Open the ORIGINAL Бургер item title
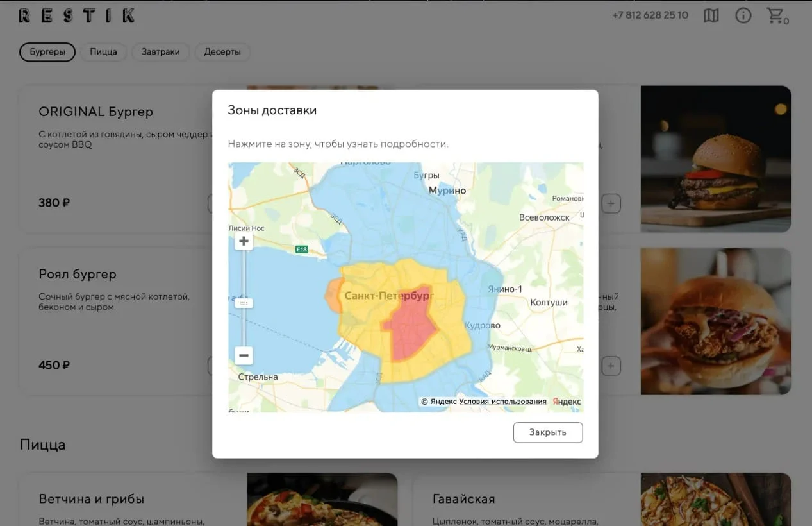Image resolution: width=812 pixels, height=526 pixels. (x=95, y=112)
